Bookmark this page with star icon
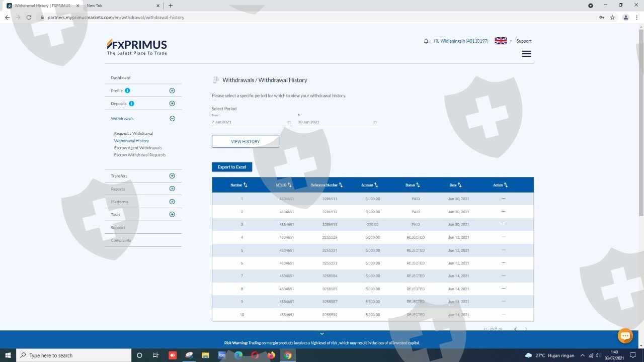The height and width of the screenshot is (362, 644). [x=612, y=17]
